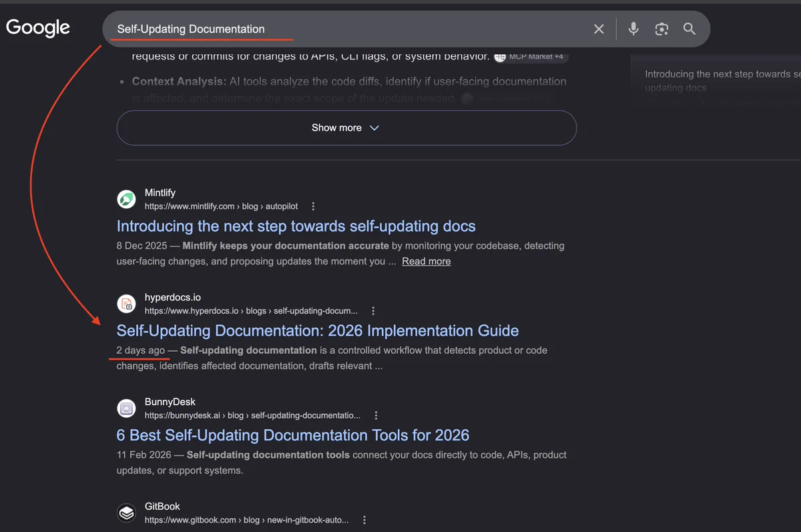Click the hyperdocs.io favicon
The image size is (801, 532).
click(126, 304)
